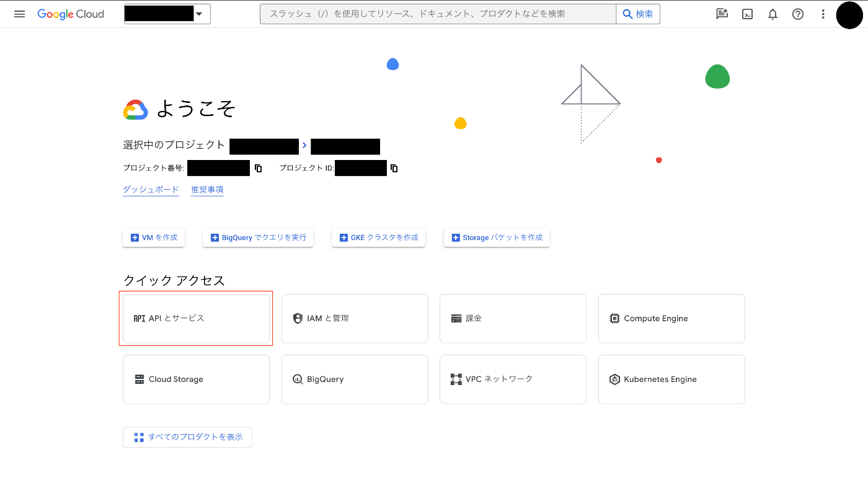
Task: Open the 課金 billing card
Action: tap(513, 318)
